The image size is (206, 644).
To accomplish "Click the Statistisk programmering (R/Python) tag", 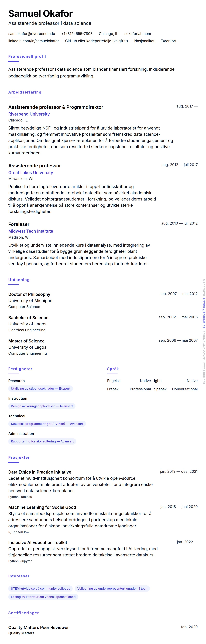I will [47, 424].
